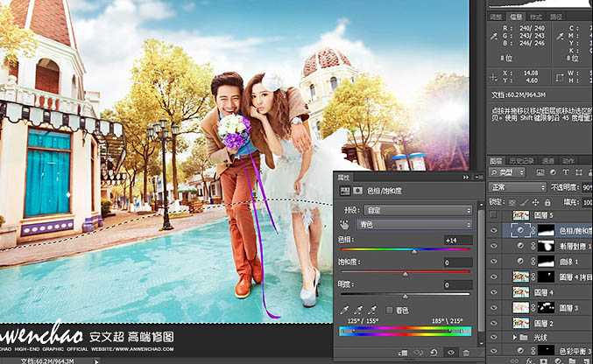Click the chain link on 色相/饱和度 layer
593x364 pixels.
[533, 230]
